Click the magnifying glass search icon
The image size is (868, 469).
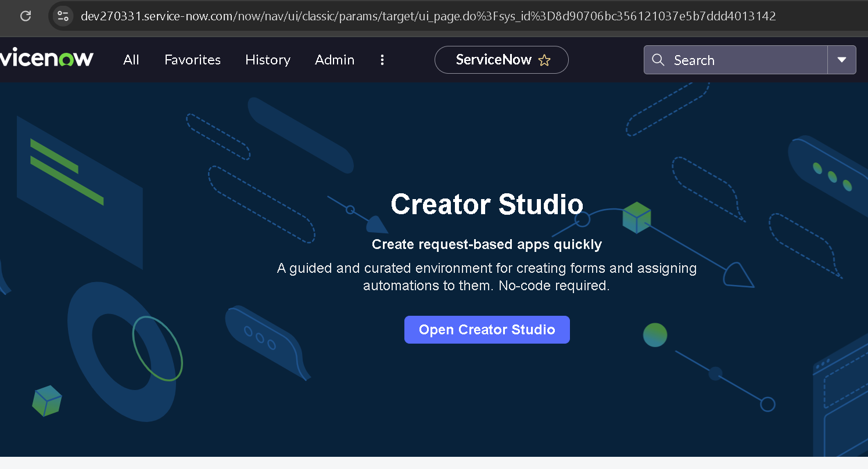(x=658, y=60)
